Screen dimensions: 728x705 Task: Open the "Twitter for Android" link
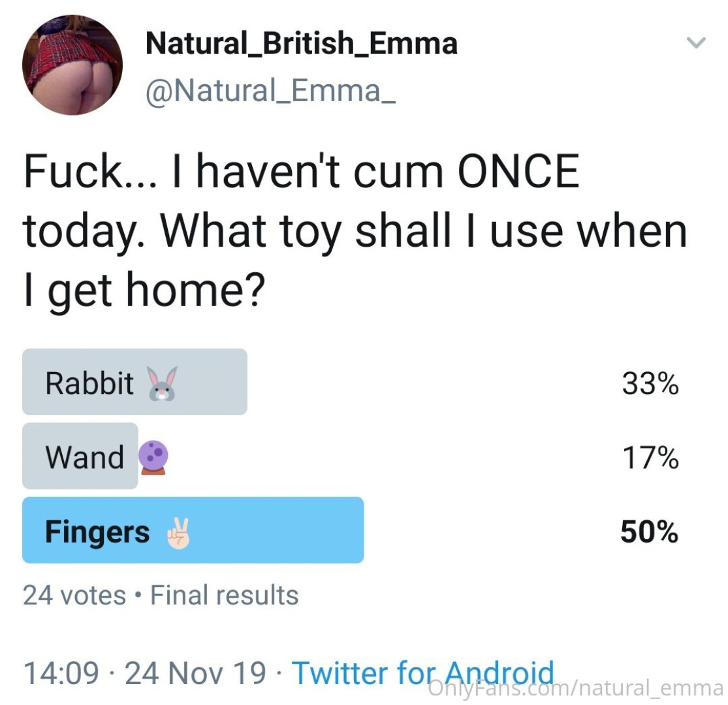coord(422,672)
